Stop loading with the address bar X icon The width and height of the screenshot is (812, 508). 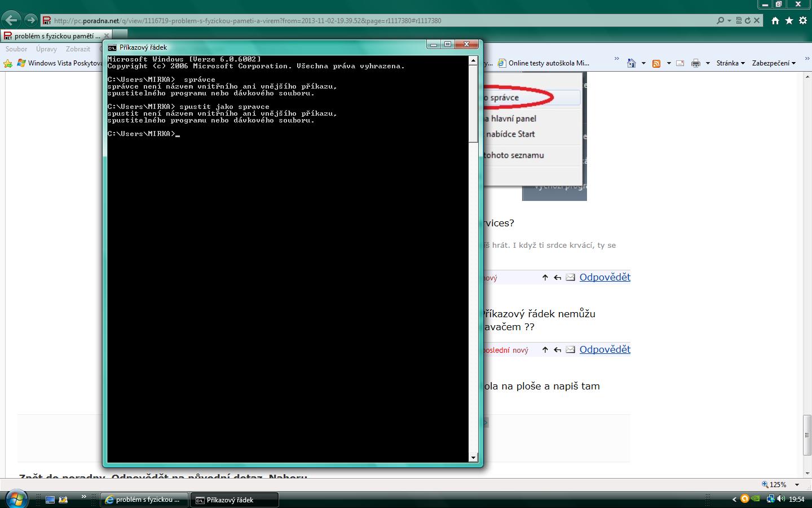[x=757, y=20]
